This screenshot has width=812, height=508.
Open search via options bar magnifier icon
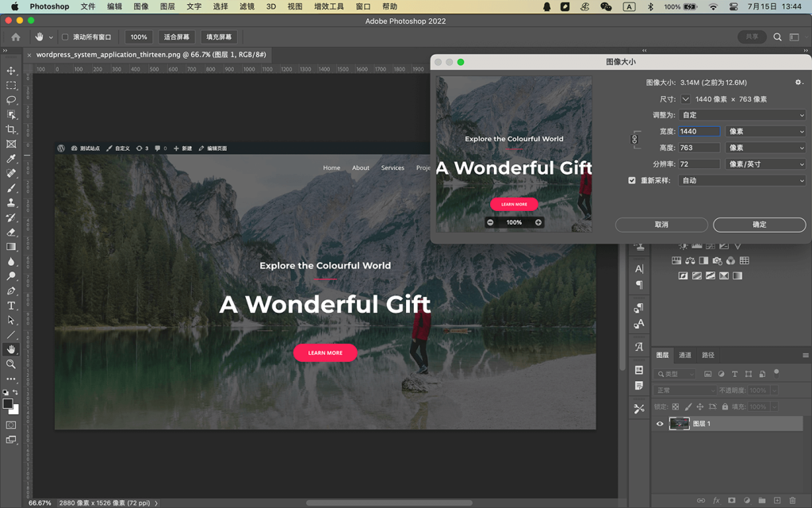pos(777,37)
